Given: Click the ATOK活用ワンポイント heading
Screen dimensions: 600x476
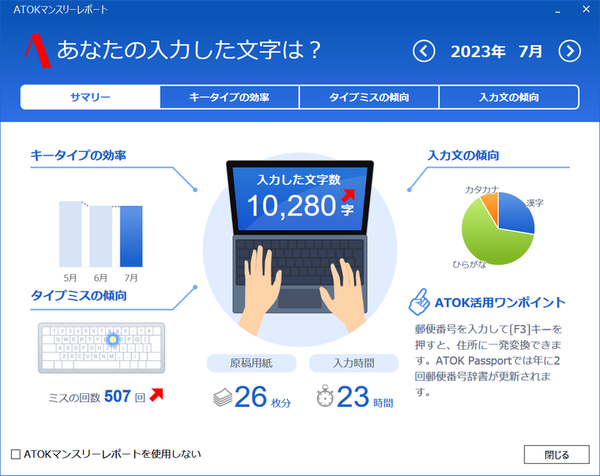Looking at the screenshot, I should pyautogui.click(x=500, y=303).
